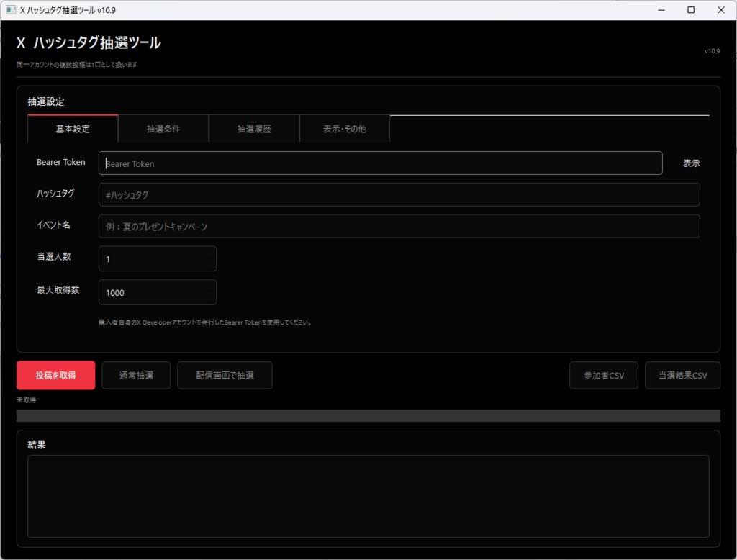Launch 配信画面で抽選

[225, 375]
